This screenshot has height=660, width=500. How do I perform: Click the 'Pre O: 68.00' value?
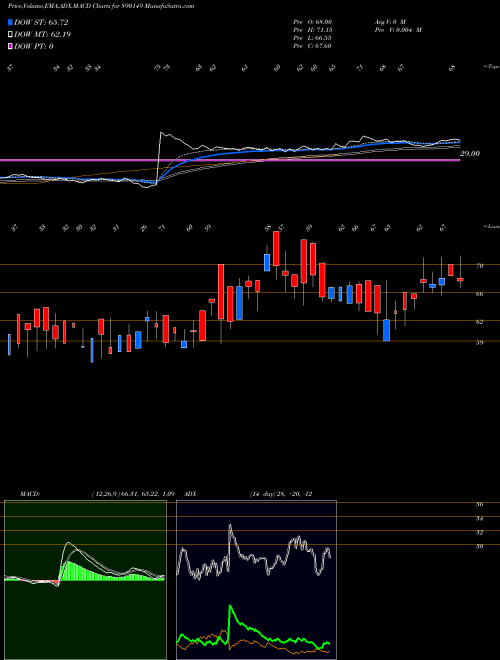(313, 21)
